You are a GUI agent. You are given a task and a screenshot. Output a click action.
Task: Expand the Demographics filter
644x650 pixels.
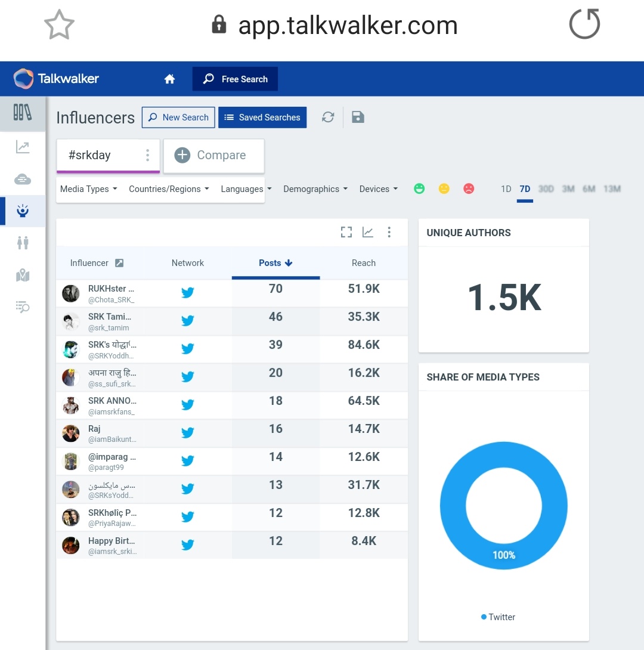click(x=315, y=189)
